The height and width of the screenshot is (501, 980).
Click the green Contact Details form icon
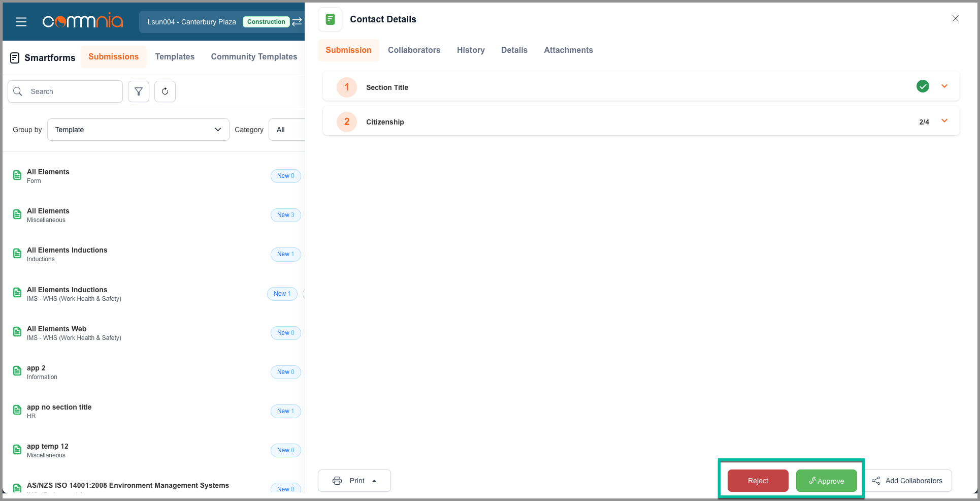click(x=330, y=19)
